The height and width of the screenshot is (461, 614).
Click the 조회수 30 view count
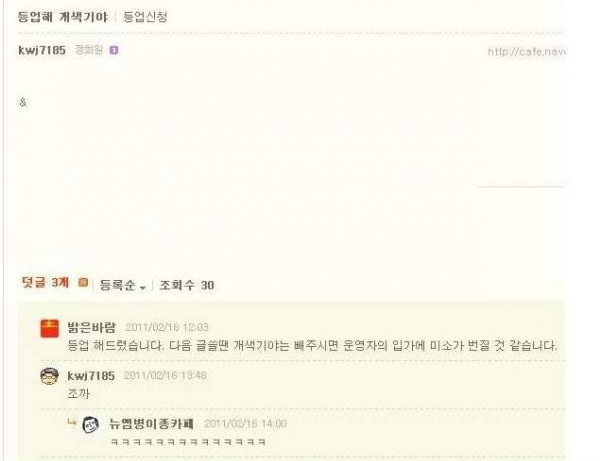coord(187,285)
